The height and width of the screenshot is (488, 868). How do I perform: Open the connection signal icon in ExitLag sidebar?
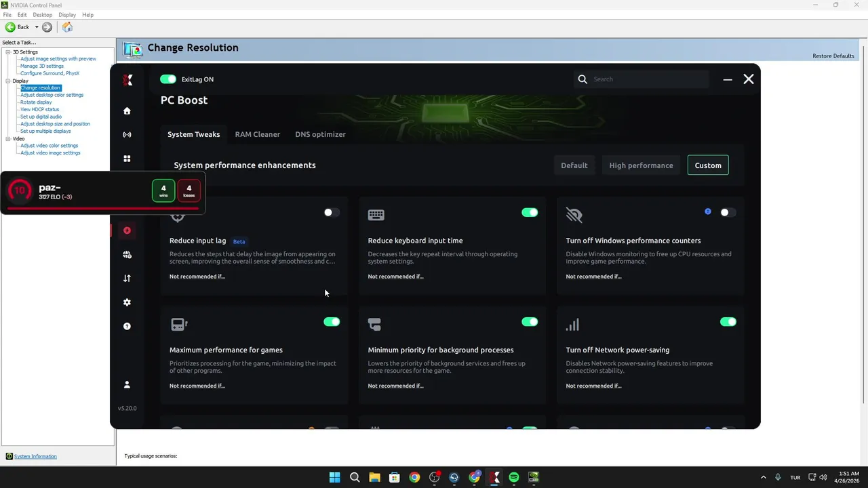[x=127, y=134]
